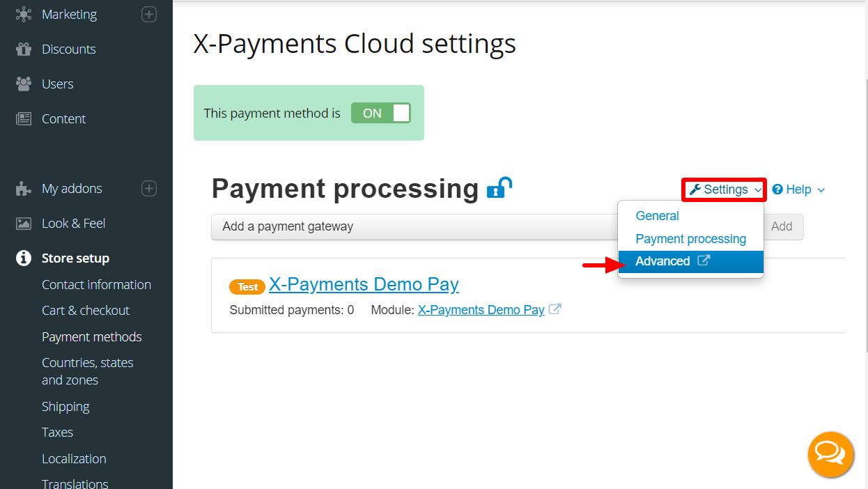Click the Submitted payments: 0 text

291,310
